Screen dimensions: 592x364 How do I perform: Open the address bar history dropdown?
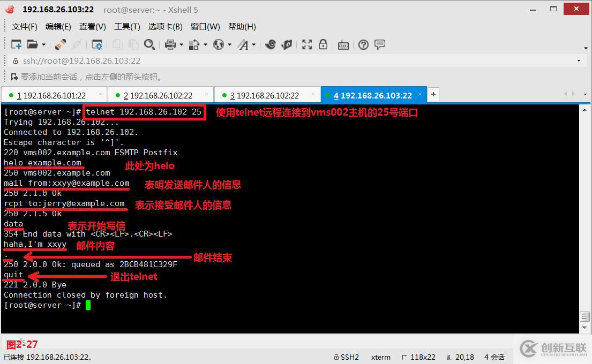(579, 60)
